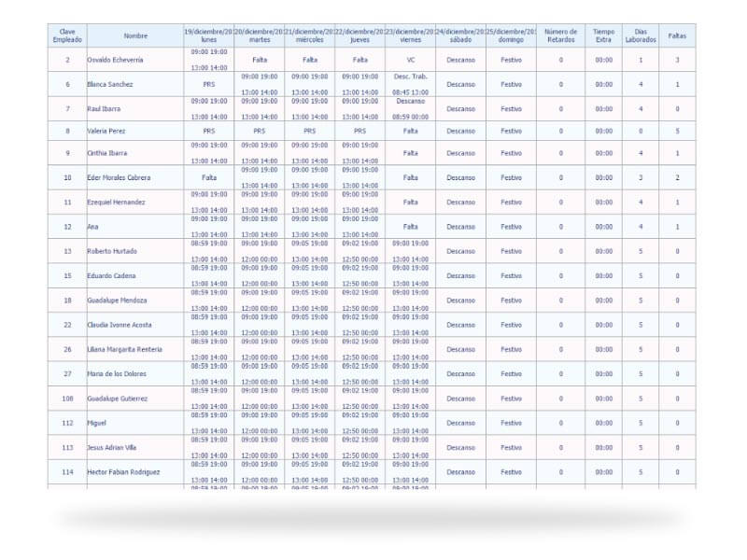Select employee name Guadalupe Mendoza
This screenshot has width=747, height=560.
[117, 301]
